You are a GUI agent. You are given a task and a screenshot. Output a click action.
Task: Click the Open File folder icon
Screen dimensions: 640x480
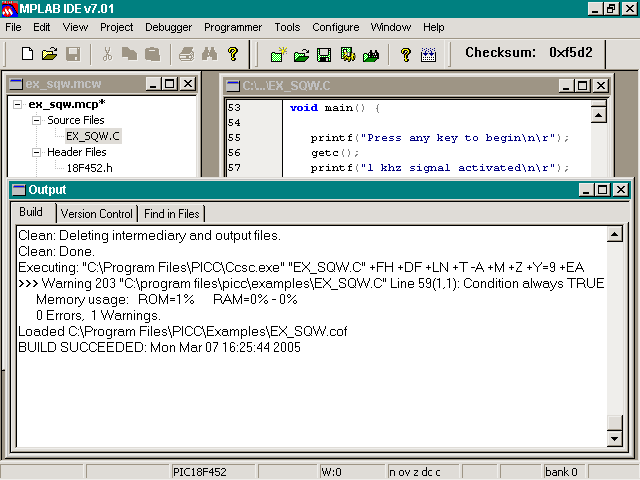click(49, 54)
